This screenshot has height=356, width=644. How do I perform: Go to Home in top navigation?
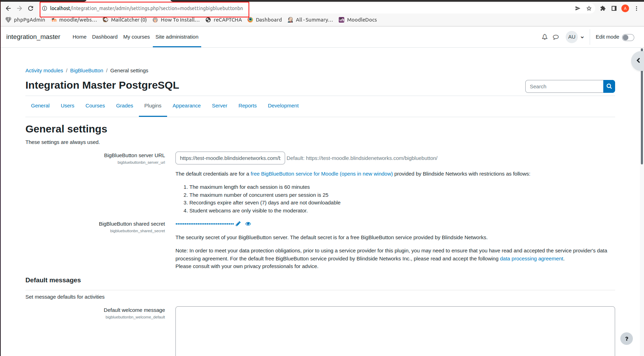[79, 37]
